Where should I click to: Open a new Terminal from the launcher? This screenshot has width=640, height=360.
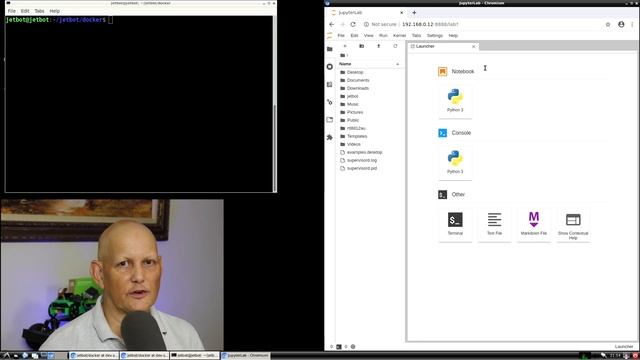click(455, 224)
